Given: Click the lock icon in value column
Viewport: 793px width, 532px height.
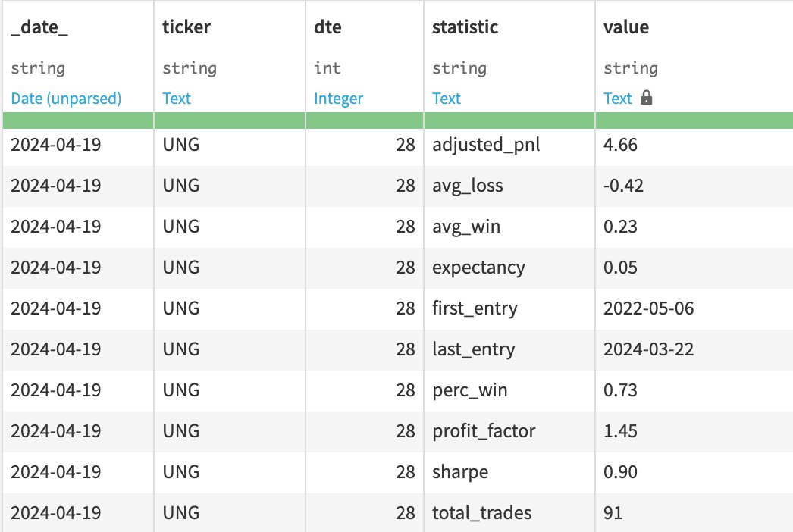Looking at the screenshot, I should (646, 98).
